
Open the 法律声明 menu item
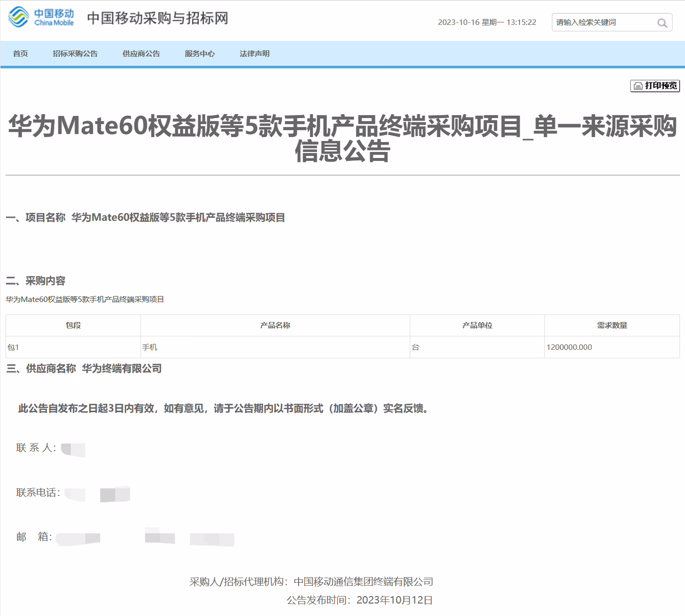254,53
